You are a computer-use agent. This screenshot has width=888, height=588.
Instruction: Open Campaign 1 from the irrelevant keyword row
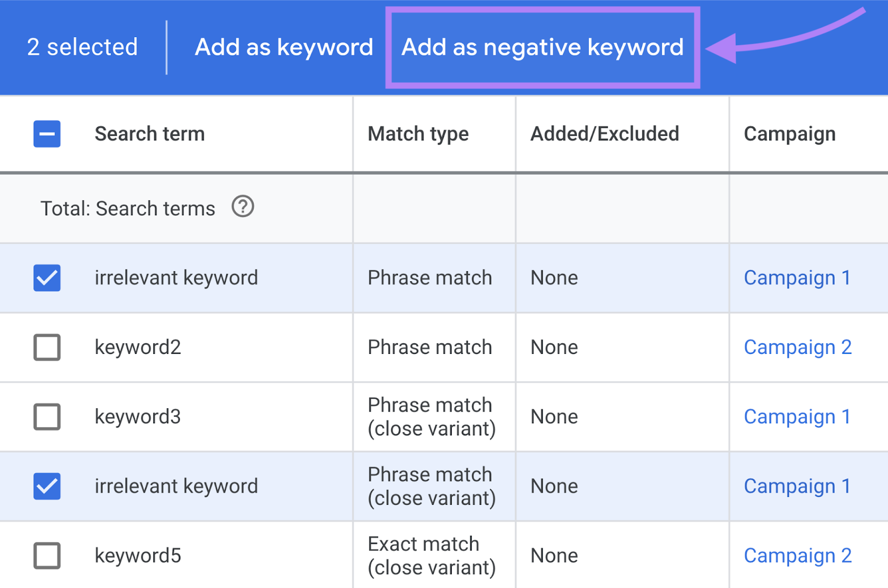pyautogui.click(x=797, y=278)
